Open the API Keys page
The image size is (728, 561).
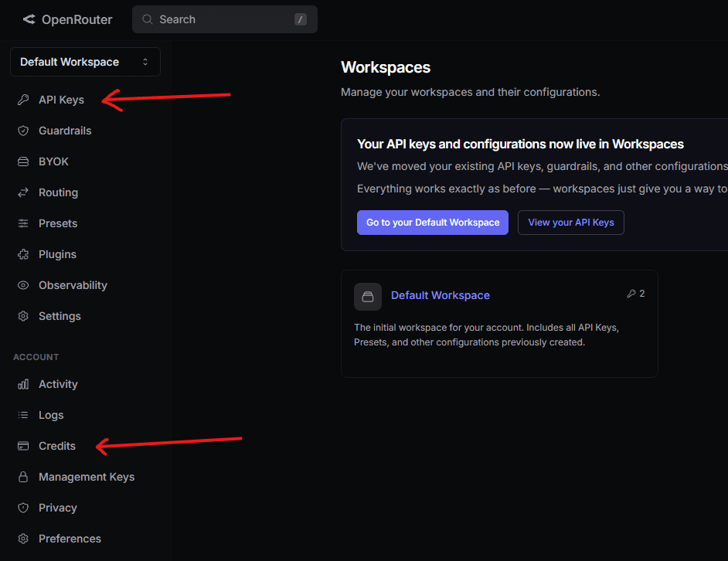pyautogui.click(x=61, y=100)
